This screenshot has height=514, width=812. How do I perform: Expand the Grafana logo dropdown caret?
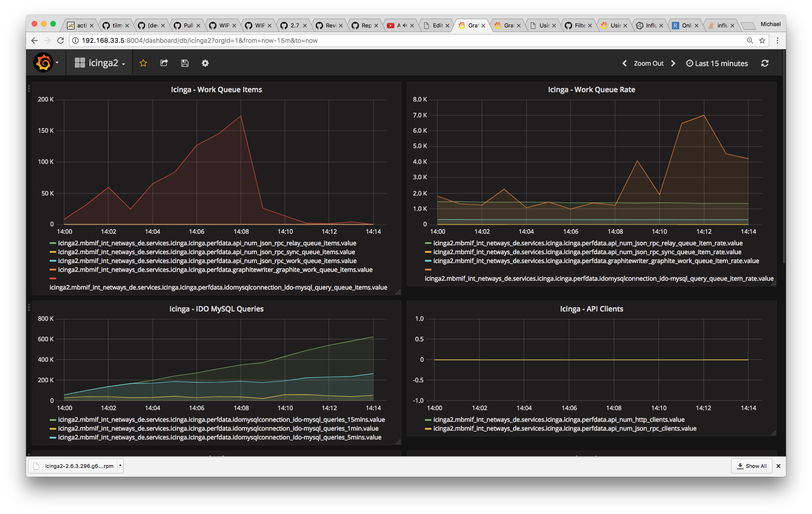(57, 63)
